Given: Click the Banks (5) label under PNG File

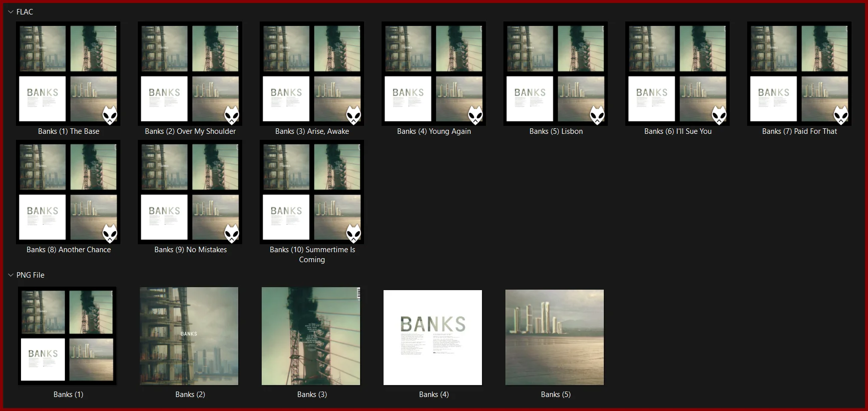Looking at the screenshot, I should tap(556, 395).
